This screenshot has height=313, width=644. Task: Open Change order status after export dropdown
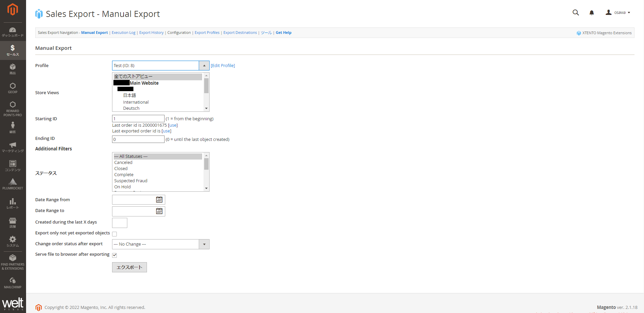tap(204, 244)
